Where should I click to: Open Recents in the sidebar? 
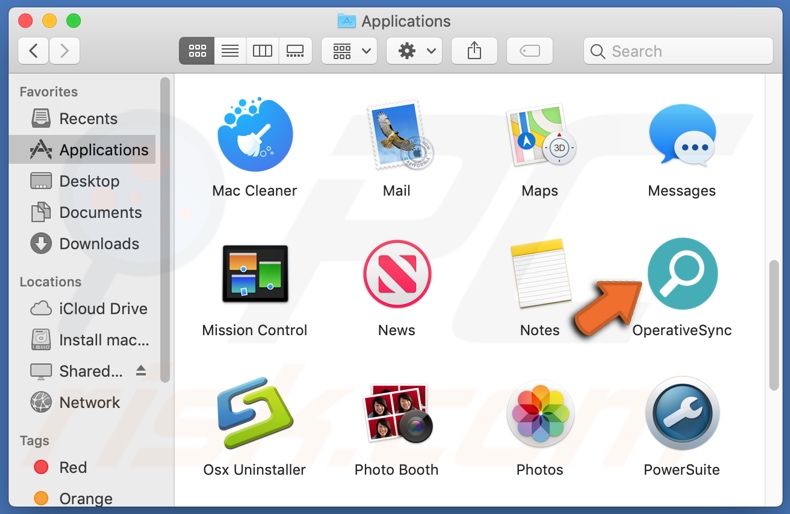click(82, 118)
